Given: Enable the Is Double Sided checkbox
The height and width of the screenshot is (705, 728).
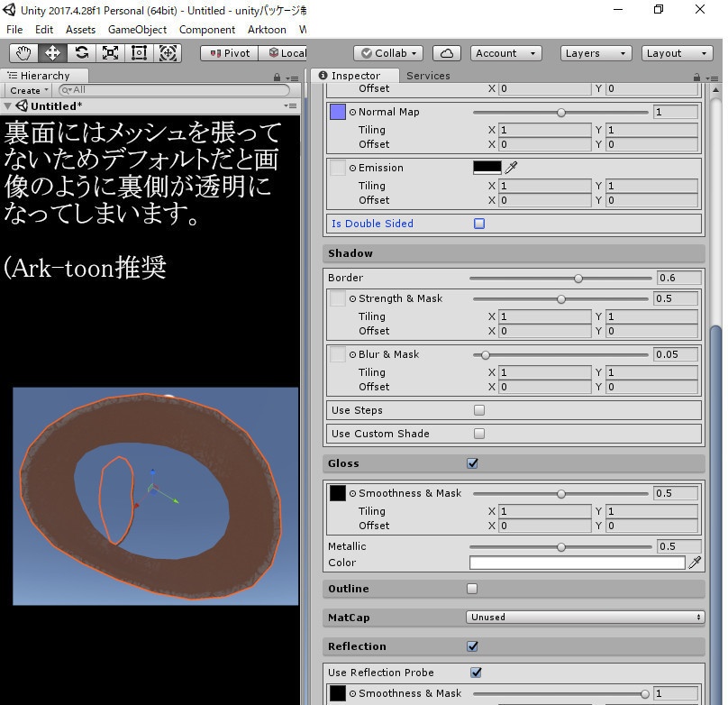Looking at the screenshot, I should click(479, 224).
